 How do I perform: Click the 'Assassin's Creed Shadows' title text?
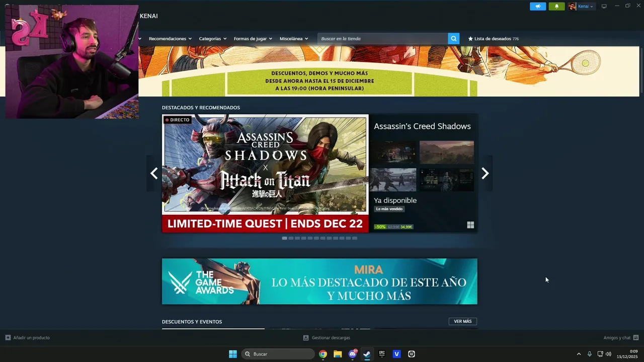pyautogui.click(x=422, y=126)
